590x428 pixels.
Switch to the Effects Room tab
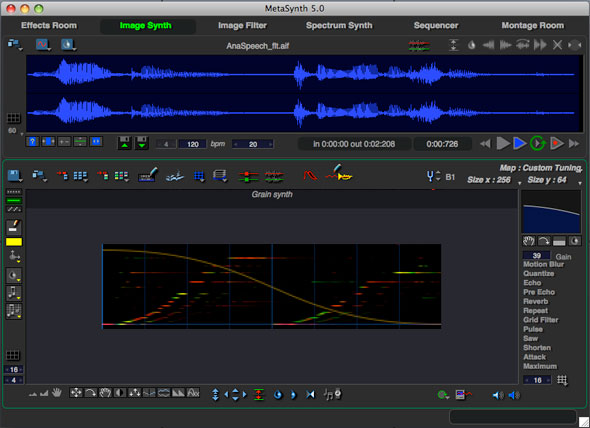click(49, 25)
